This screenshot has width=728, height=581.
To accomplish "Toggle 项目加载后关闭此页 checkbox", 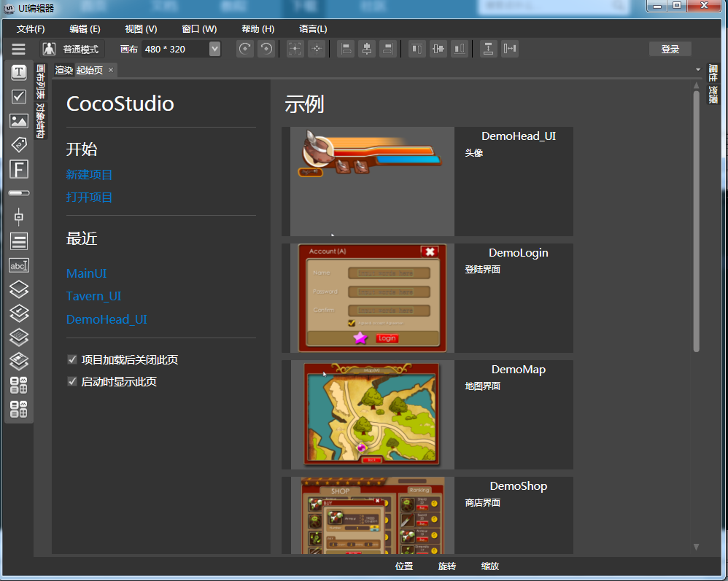I will pyautogui.click(x=72, y=359).
